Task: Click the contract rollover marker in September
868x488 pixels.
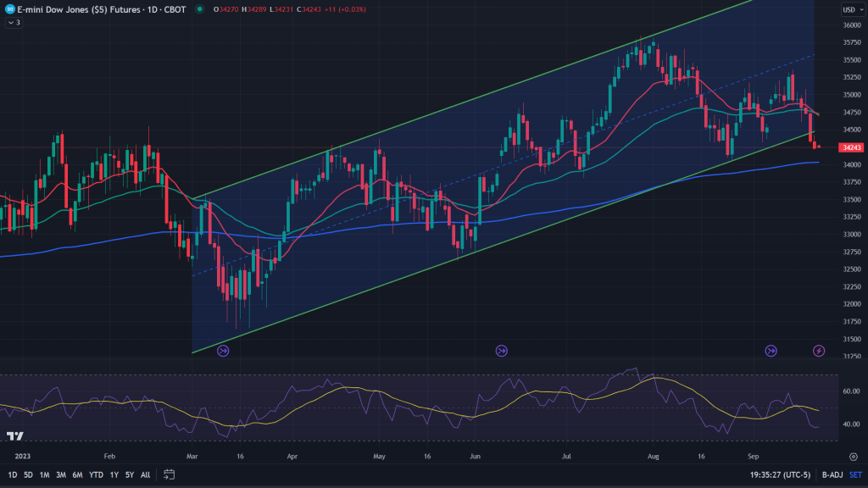Action: 771,350
